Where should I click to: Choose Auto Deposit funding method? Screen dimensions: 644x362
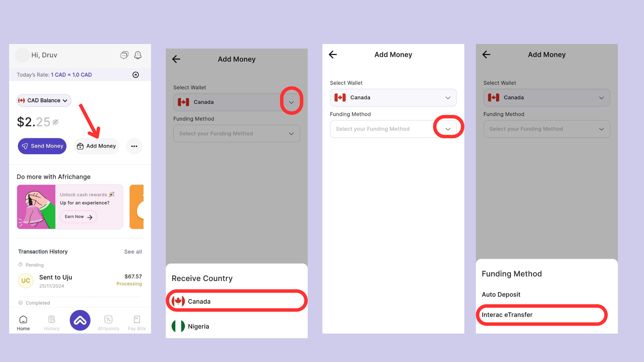click(501, 294)
